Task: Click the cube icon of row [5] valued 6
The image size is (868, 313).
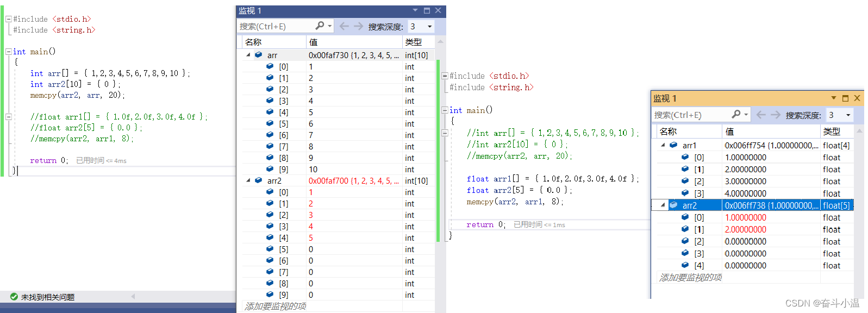Action: (x=270, y=123)
